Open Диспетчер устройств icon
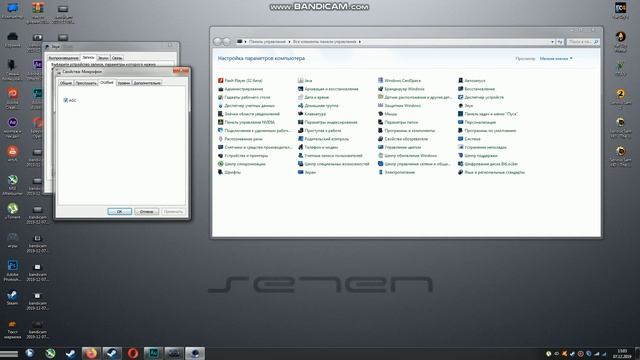This screenshot has width=640, height=360. tap(460, 97)
